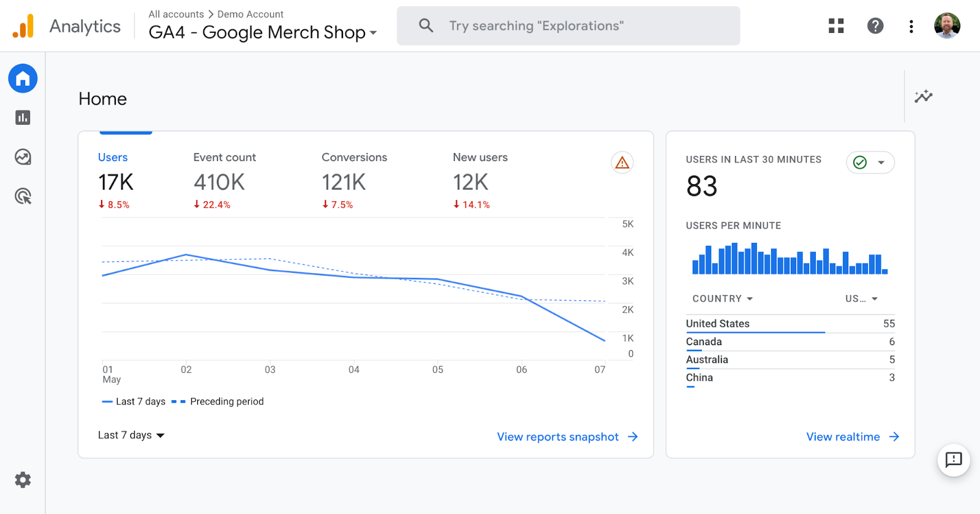Open the Advertising section icon
Image resolution: width=980 pixels, height=514 pixels.
23,196
